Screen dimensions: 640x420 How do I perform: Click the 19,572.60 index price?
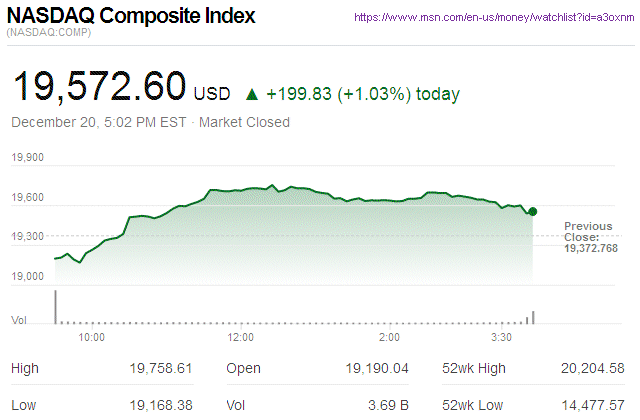(x=98, y=88)
